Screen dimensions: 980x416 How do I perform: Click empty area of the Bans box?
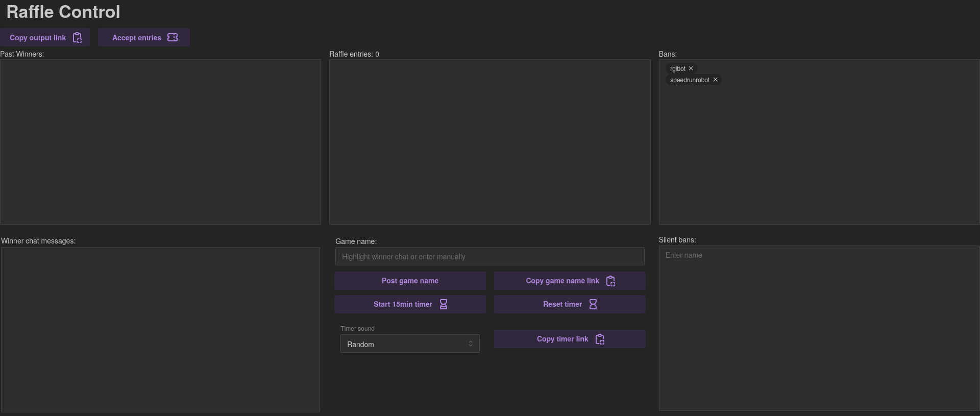[x=819, y=153]
